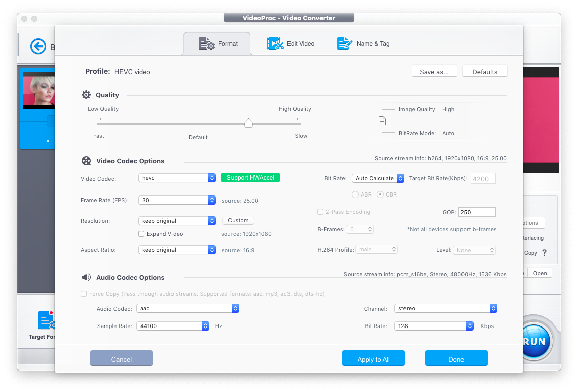Click the 'Image Quality: High' text
Viewport: 578px width, 392px height.
[x=427, y=109]
